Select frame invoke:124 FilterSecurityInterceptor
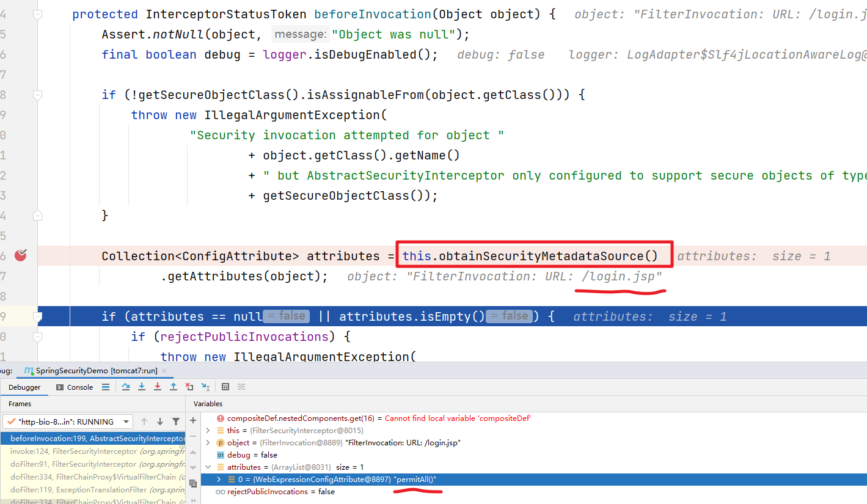Image resolution: width=867 pixels, height=504 pixels. pyautogui.click(x=93, y=451)
